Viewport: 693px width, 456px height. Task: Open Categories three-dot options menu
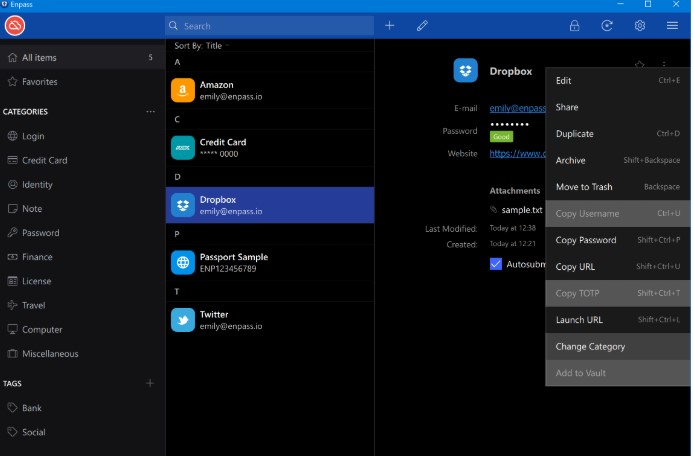click(150, 111)
